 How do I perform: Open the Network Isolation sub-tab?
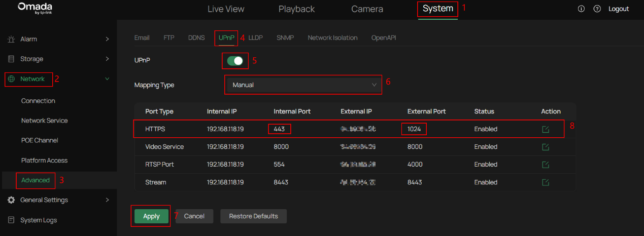[332, 38]
